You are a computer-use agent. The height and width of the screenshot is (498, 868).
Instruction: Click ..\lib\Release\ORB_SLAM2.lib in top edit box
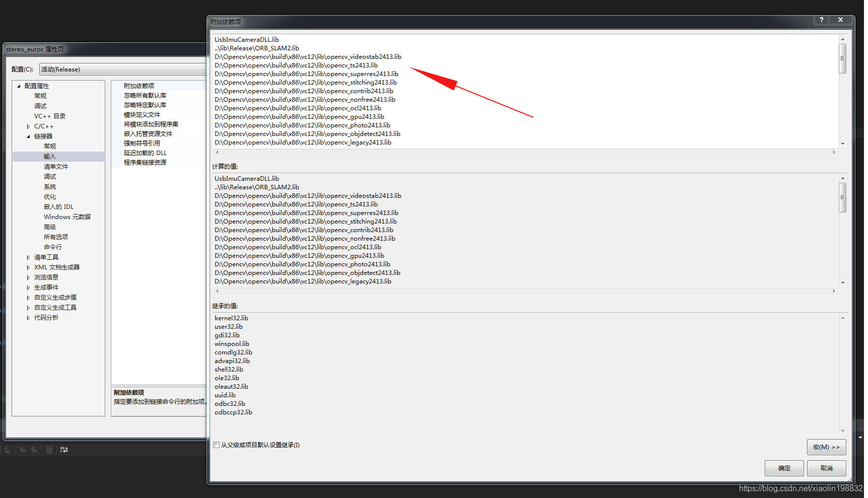(257, 48)
